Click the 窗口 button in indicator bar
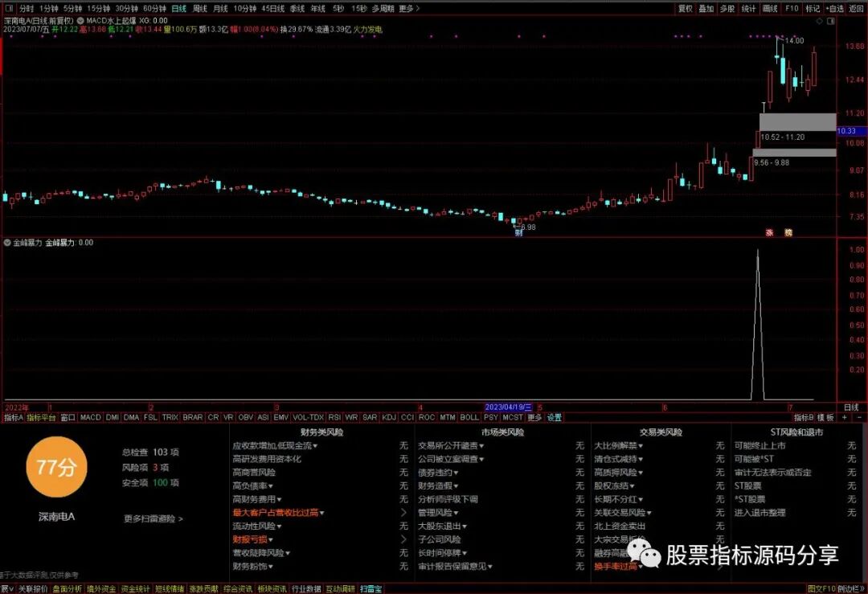 click(x=68, y=417)
